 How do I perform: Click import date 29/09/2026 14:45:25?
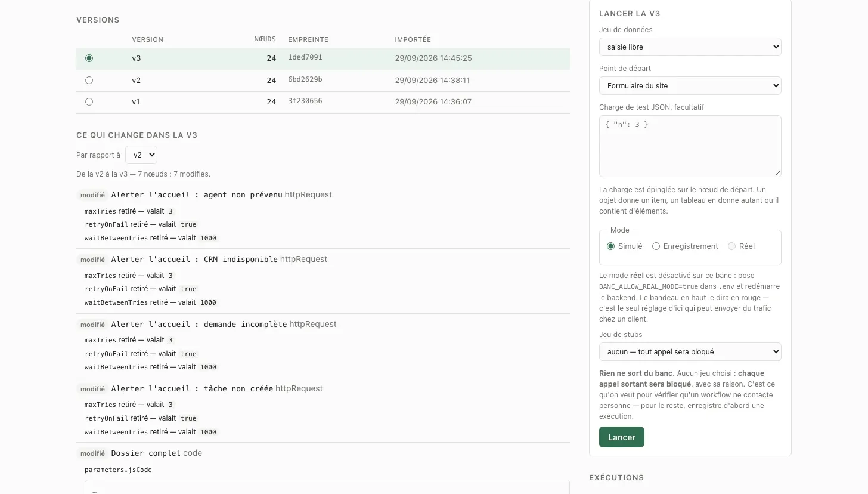433,58
